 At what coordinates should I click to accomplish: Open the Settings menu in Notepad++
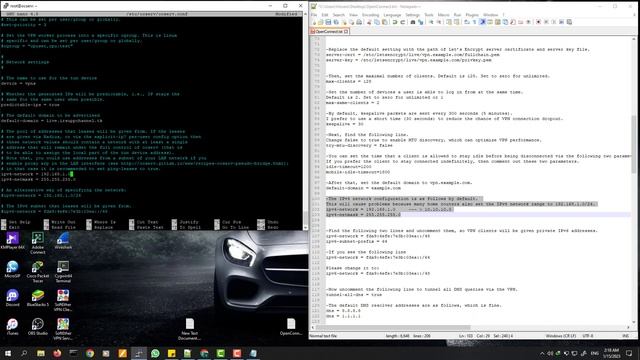tap(413, 15)
